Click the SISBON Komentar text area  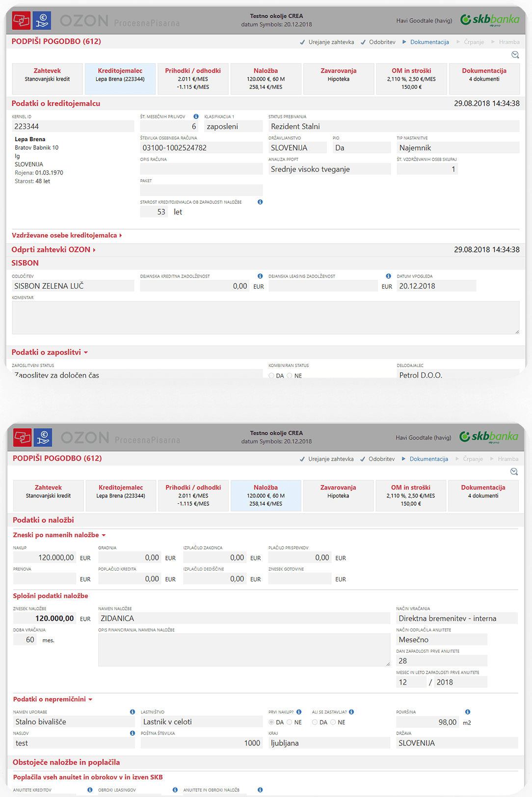pyautogui.click(x=266, y=318)
